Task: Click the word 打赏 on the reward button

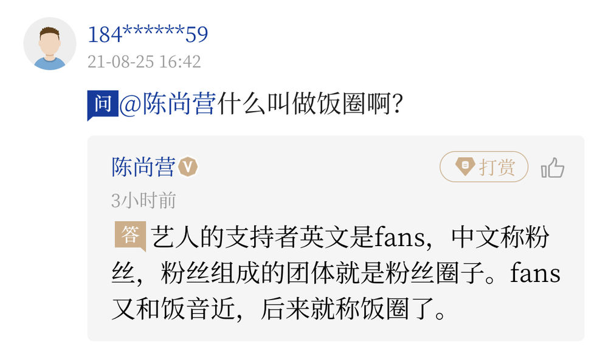Action: click(497, 167)
